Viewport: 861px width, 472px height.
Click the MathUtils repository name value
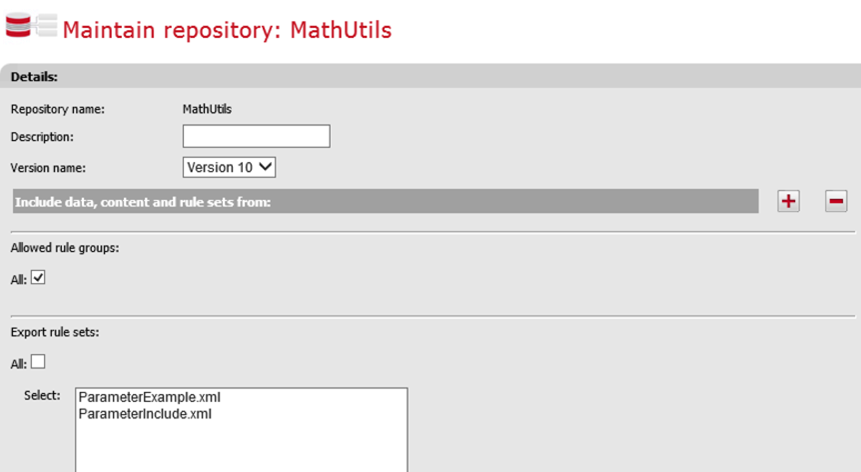click(207, 109)
